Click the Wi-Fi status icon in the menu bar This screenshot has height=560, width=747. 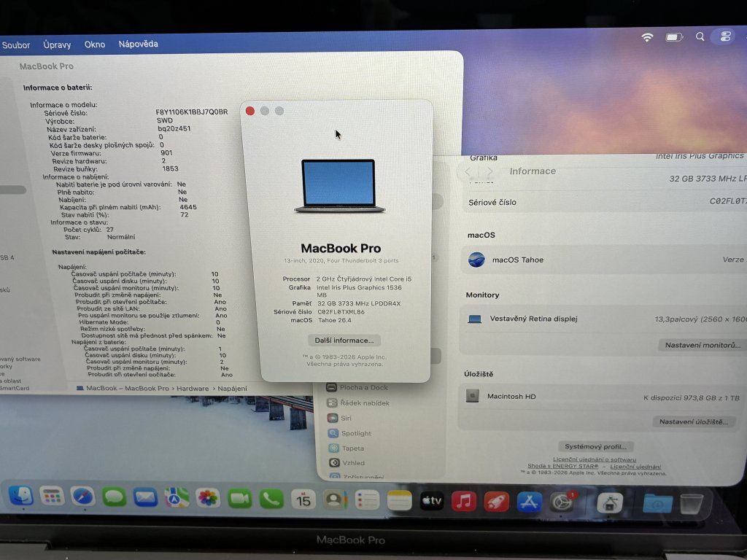[x=647, y=37]
